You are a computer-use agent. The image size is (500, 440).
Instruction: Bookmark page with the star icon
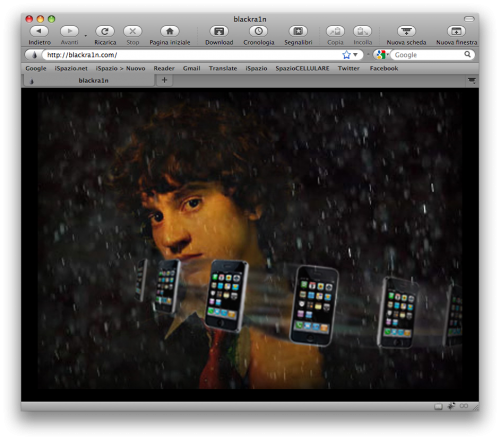347,55
